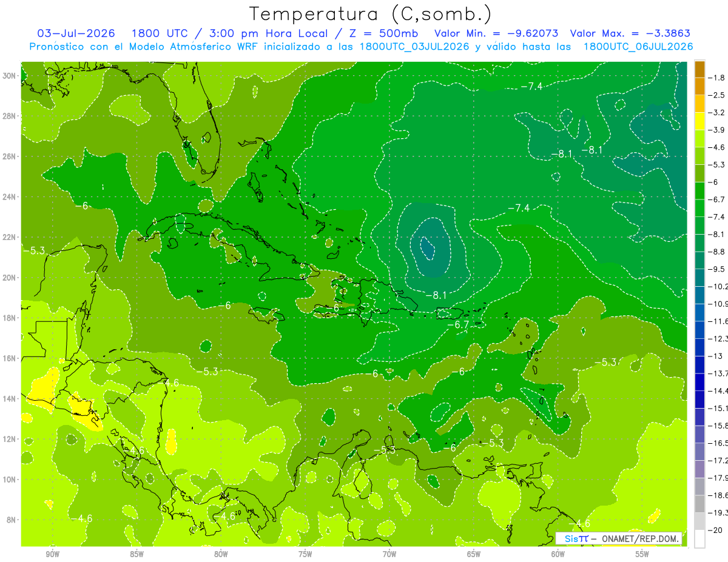This screenshot has width=728, height=562.
Task: Click the 60W longitude axis label
Action: tap(558, 555)
